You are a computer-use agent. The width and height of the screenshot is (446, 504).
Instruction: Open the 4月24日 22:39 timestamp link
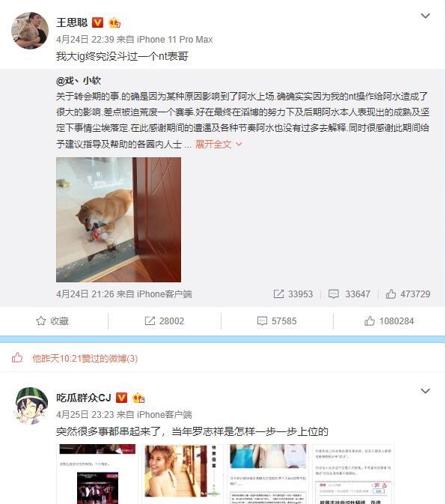click(85, 40)
